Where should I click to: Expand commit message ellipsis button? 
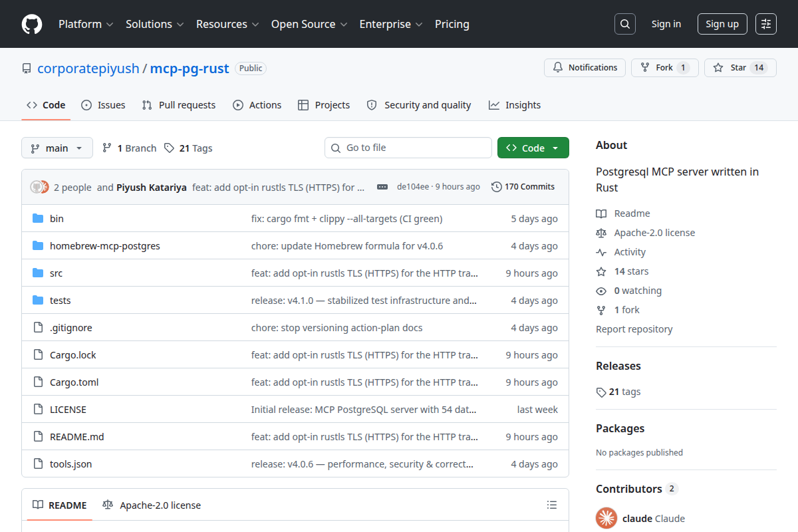click(x=382, y=187)
